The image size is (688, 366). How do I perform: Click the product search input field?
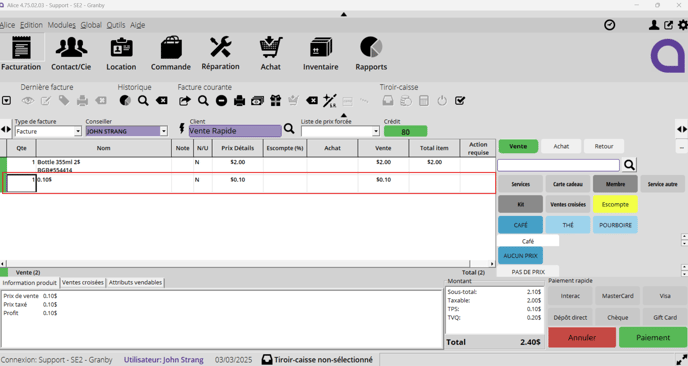point(558,165)
